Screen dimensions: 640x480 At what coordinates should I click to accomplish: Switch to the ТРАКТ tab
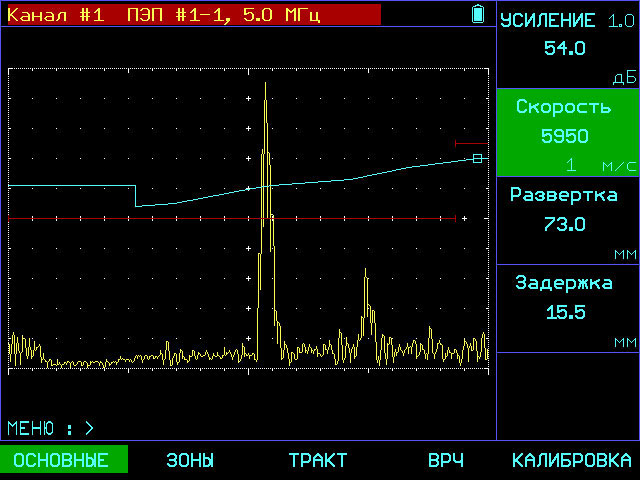318,460
